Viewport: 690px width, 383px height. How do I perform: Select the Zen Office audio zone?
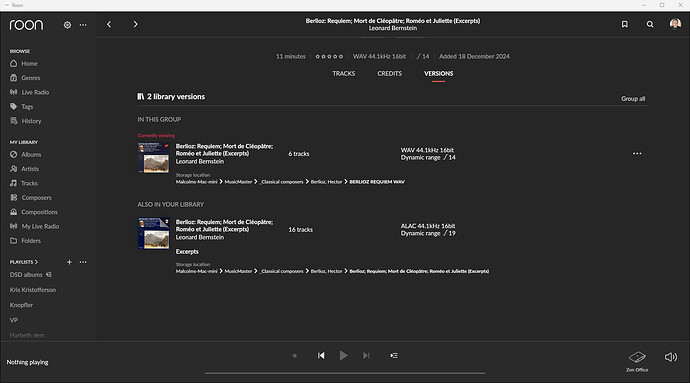click(637, 361)
